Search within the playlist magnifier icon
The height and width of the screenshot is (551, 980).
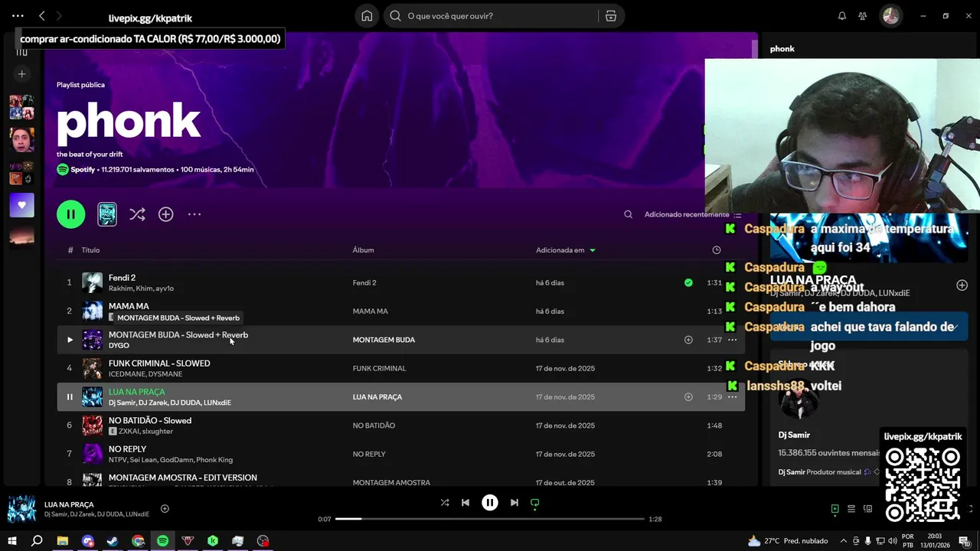point(628,215)
